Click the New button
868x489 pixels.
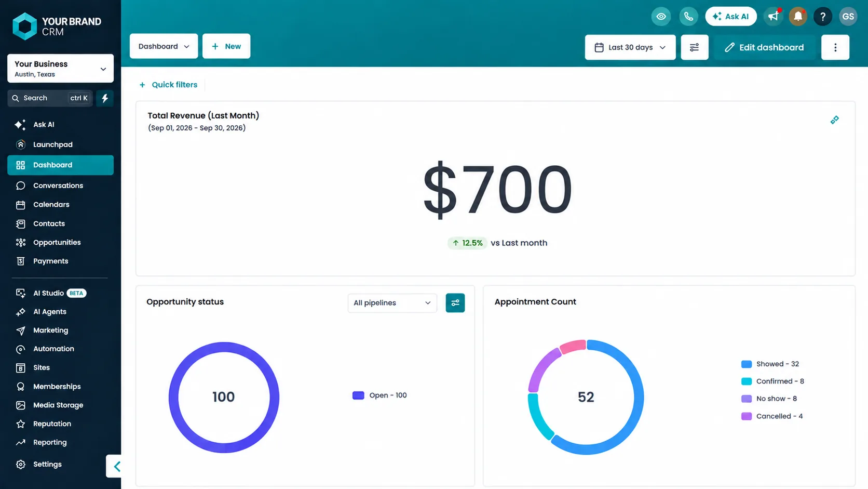point(226,46)
